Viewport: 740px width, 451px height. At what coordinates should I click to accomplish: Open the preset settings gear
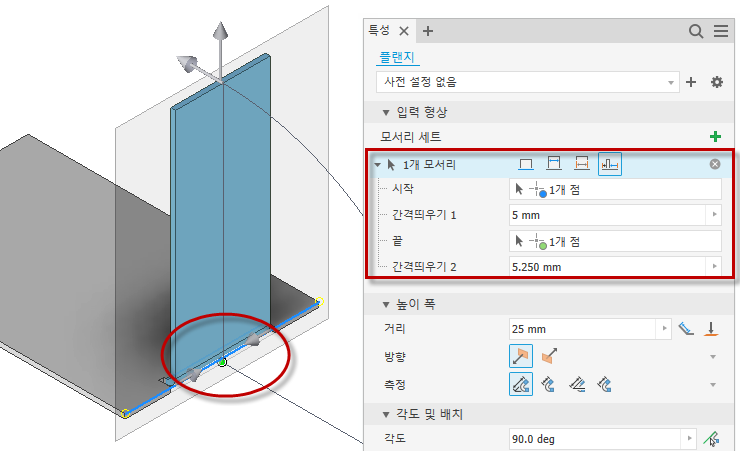(x=717, y=82)
